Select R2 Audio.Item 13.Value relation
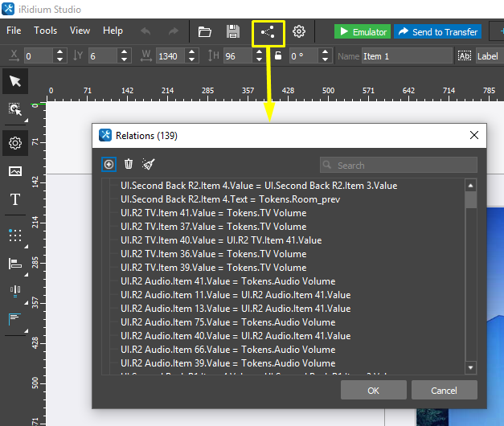Viewport: 504px width, 426px height. coord(236,309)
